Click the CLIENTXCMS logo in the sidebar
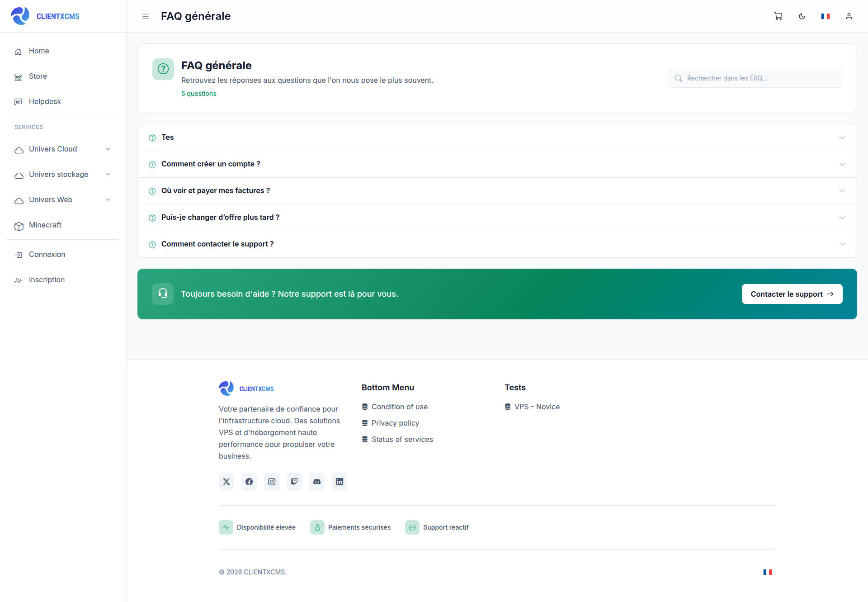The image size is (868, 602). (x=45, y=16)
